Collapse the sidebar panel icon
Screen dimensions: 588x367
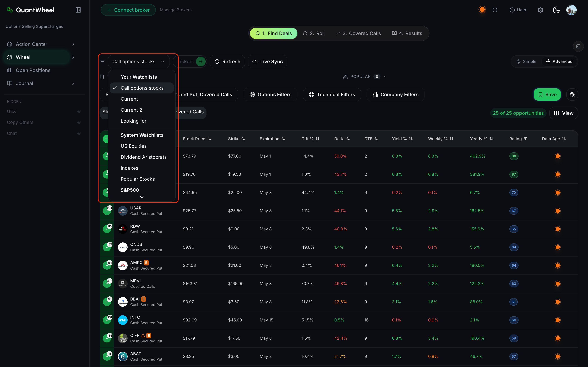point(78,10)
